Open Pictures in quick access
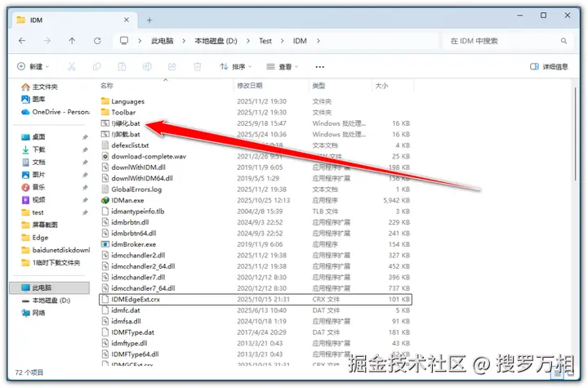The height and width of the screenshot is (388, 588). tap(33, 175)
